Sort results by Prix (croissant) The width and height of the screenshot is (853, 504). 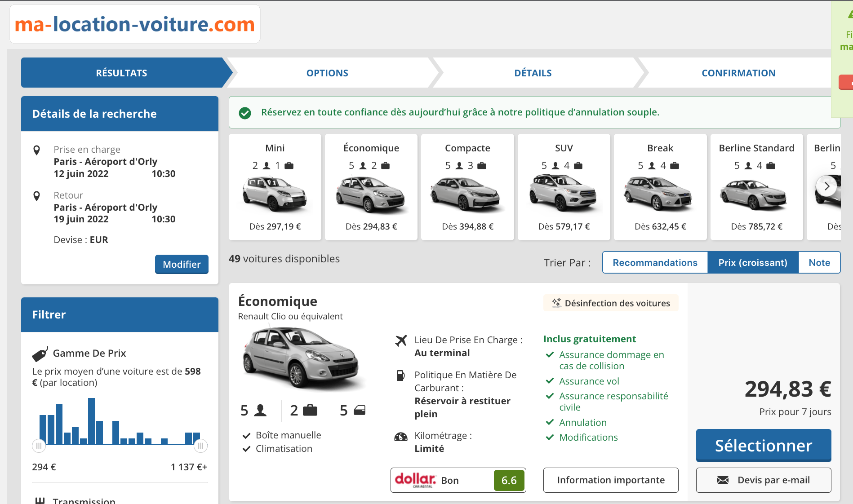753,263
